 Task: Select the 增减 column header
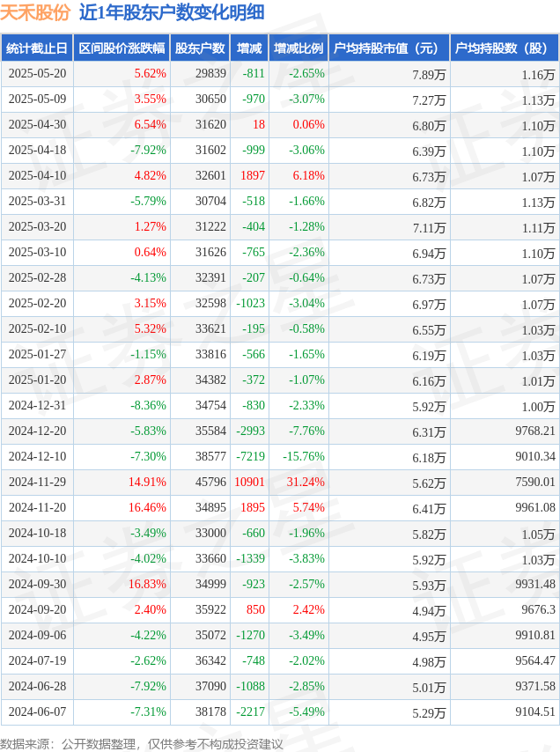click(249, 48)
